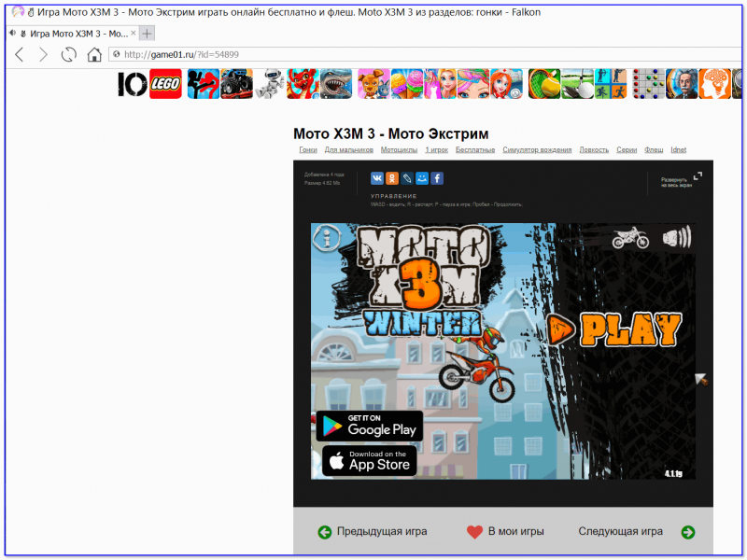
Task: Click the Get it on Google Play badge
Action: coord(370,426)
